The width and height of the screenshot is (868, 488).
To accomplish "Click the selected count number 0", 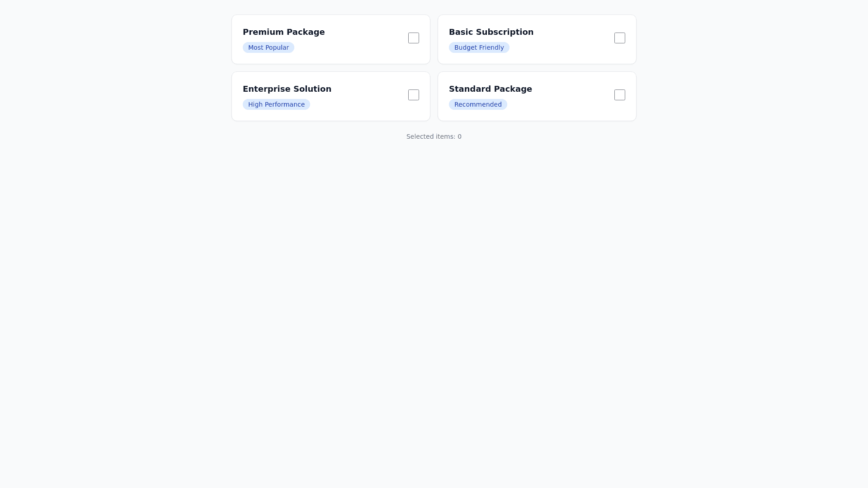I will (x=459, y=136).
